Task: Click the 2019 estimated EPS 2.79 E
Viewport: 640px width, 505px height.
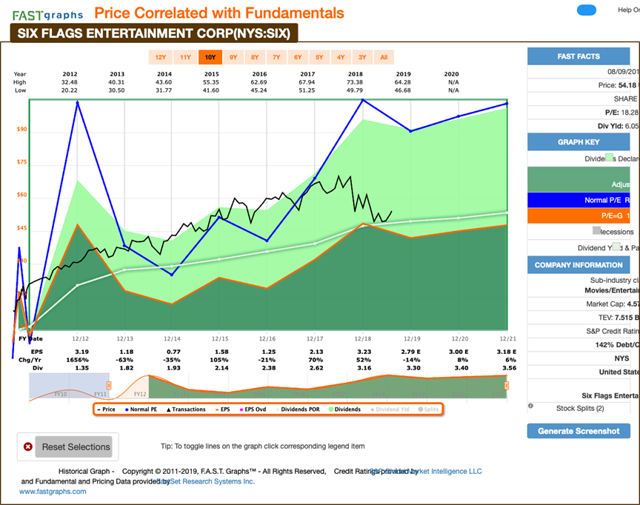Action: pos(411,351)
